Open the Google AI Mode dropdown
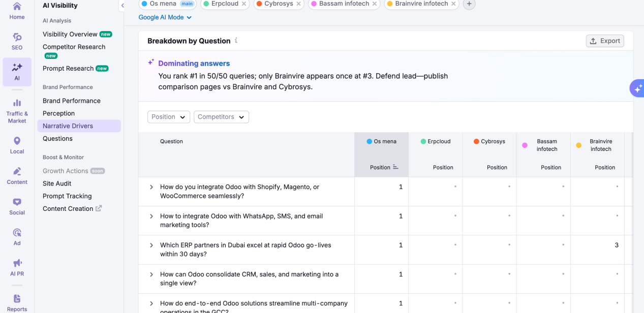This screenshot has height=313, width=644. coord(165,17)
